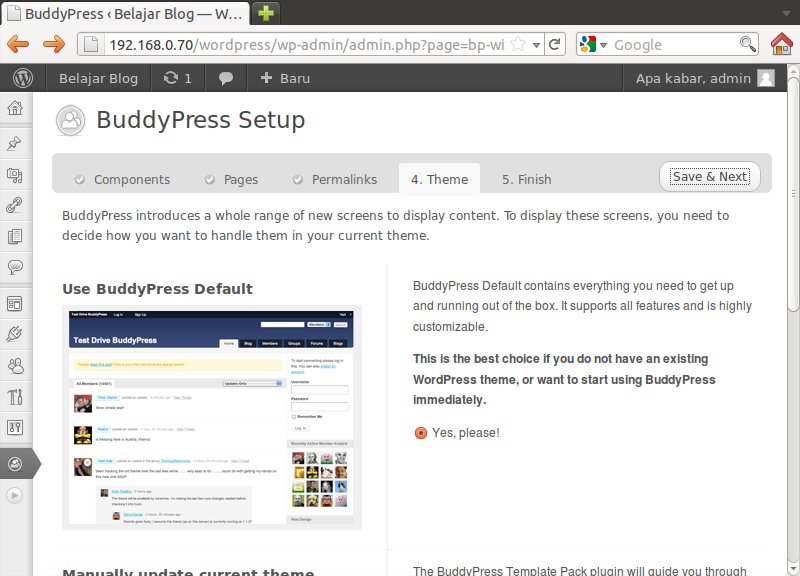Open the browser home page icon
This screenshot has height=576, width=800.
(781, 44)
